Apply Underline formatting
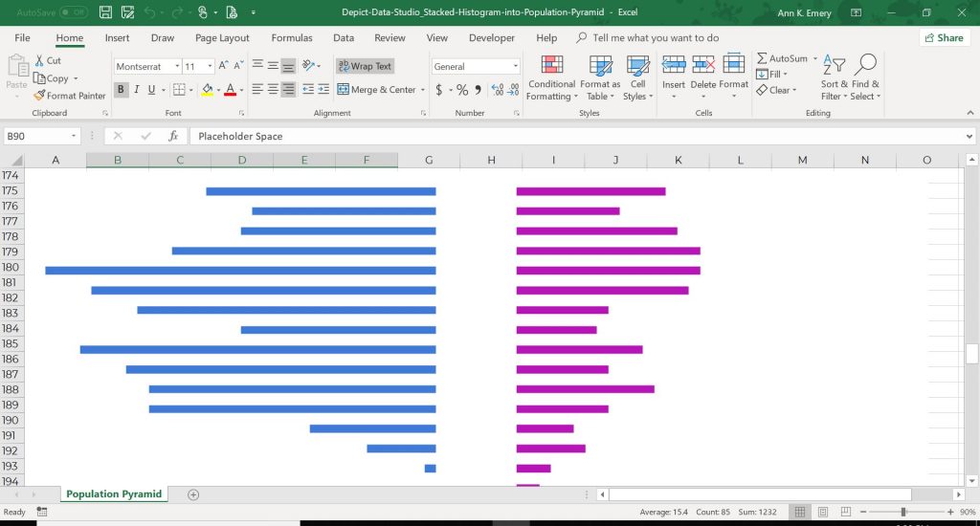Screen dimensions: 980x526 coord(151,89)
